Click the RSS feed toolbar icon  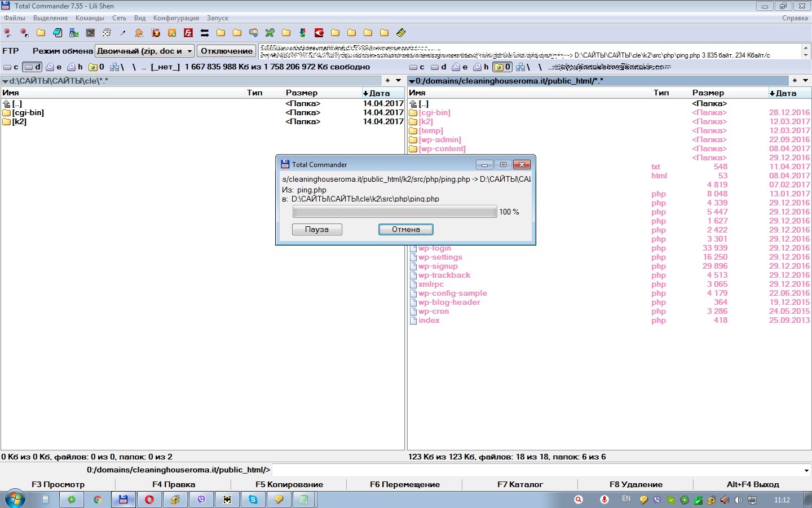point(172,33)
